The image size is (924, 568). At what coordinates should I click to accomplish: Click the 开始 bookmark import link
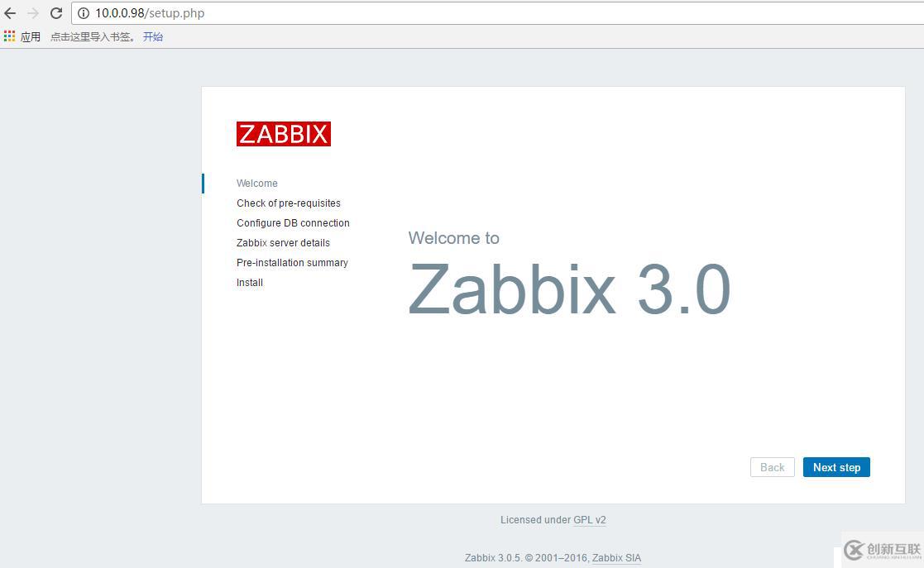pyautogui.click(x=153, y=36)
